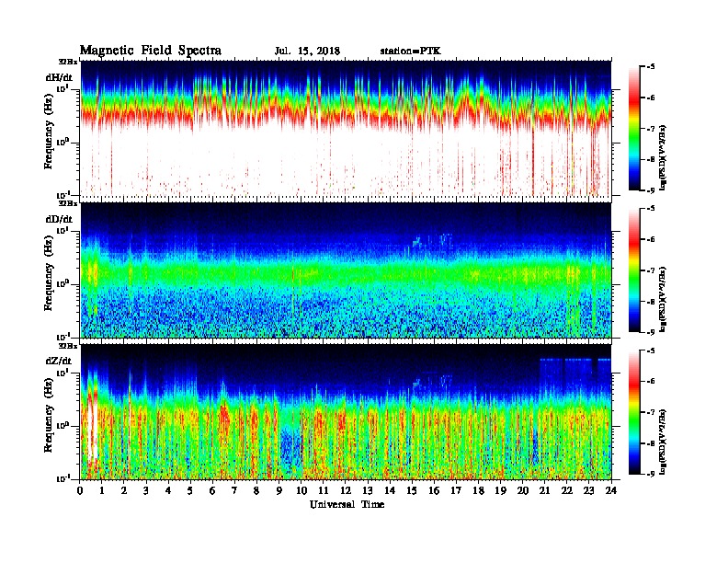728x563 pixels.
Task: Click the "-5" tick on the dH/dt colorbar
Action: click(x=650, y=67)
